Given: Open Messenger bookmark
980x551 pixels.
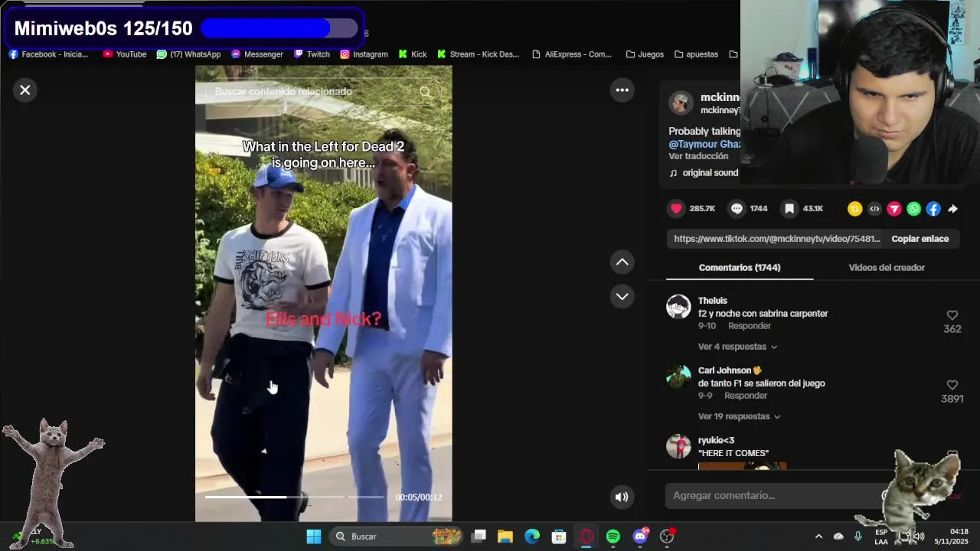Looking at the screenshot, I should tap(257, 54).
